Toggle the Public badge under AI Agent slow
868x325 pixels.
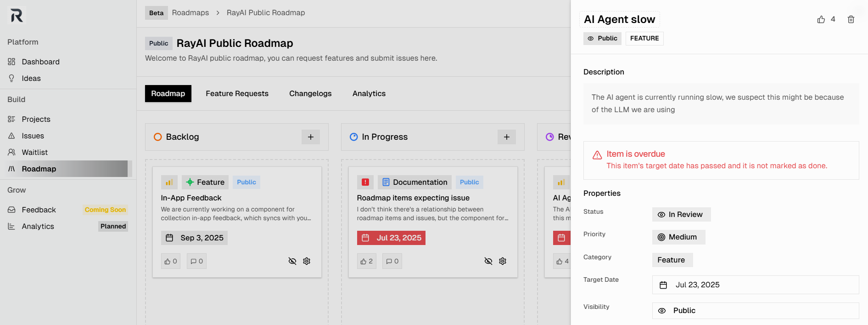[x=602, y=39]
